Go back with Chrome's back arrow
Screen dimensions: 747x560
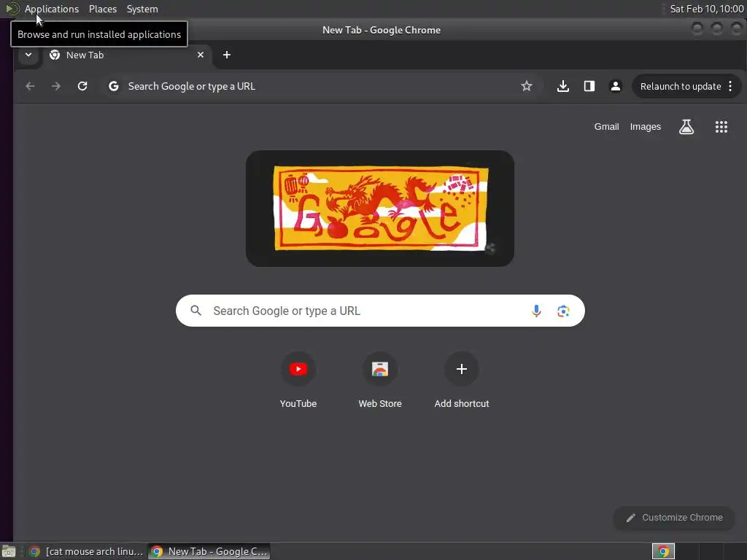click(30, 86)
